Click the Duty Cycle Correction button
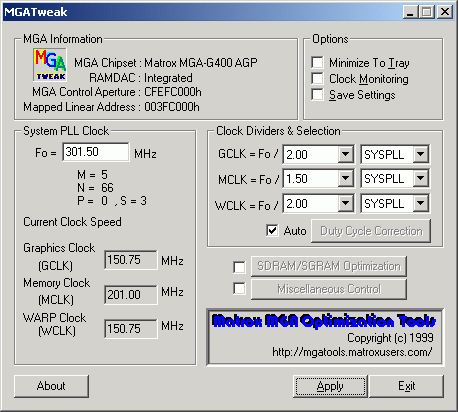The width and height of the screenshot is (458, 412). 371,231
